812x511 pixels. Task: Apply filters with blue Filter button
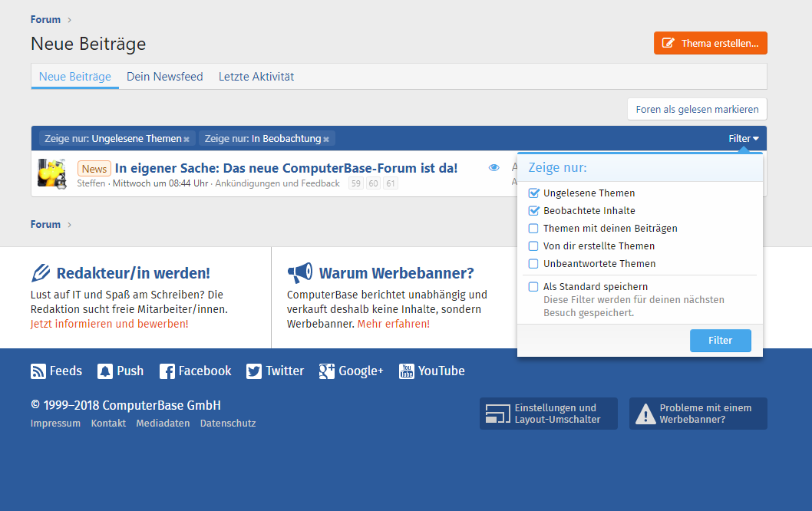pyautogui.click(x=721, y=341)
